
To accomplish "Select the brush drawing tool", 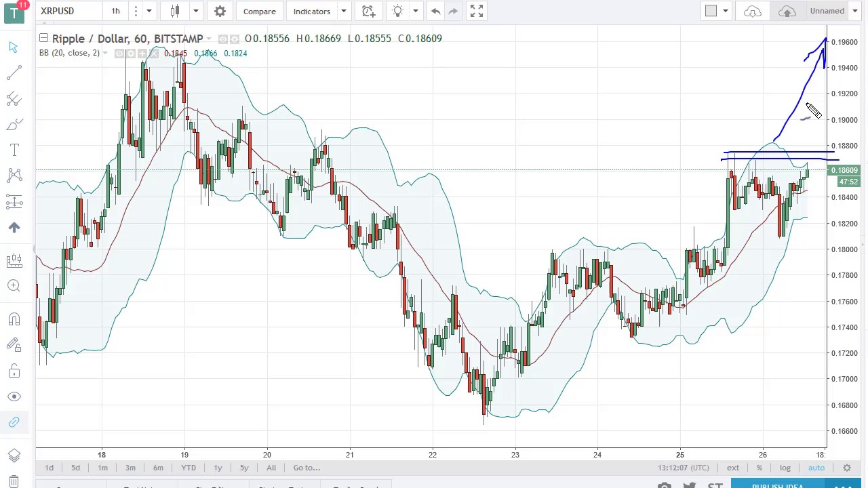I will (x=14, y=125).
